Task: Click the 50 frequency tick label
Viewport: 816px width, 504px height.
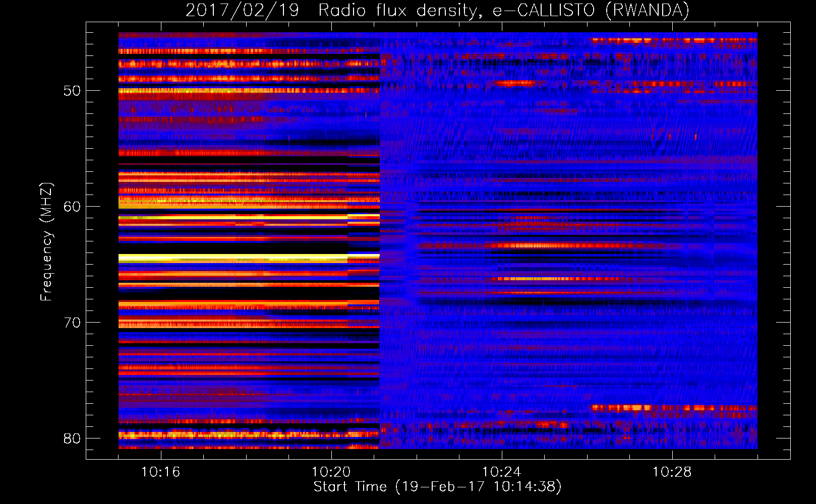Action: tap(72, 91)
